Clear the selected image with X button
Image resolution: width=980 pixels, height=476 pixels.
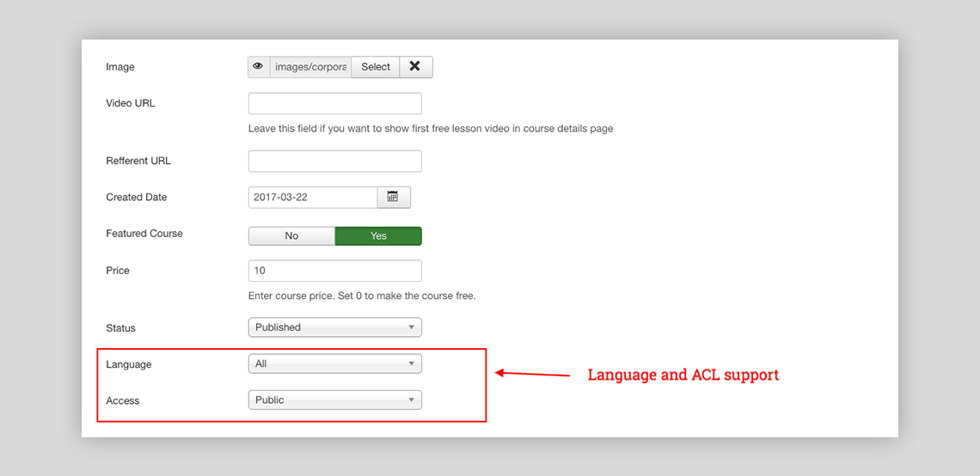pyautogui.click(x=415, y=67)
